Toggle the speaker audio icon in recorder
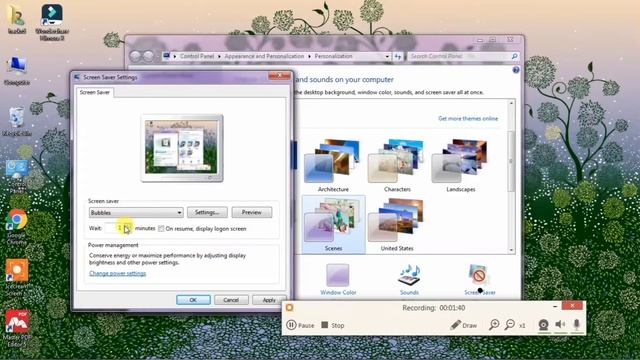The width and height of the screenshot is (640, 360). point(560,324)
